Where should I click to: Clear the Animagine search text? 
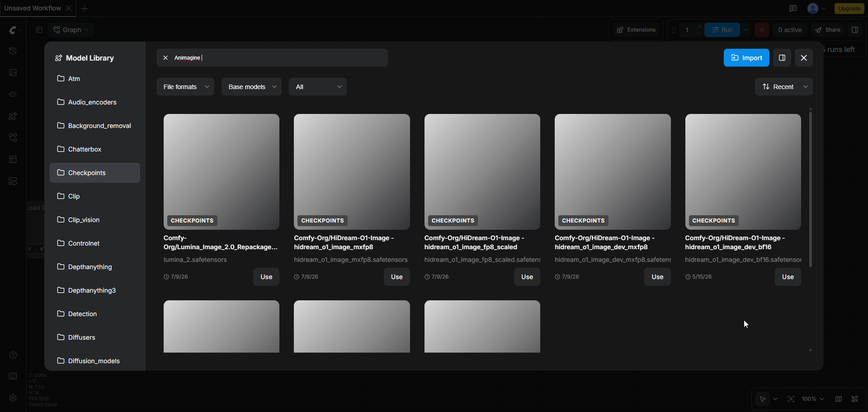[x=165, y=58]
